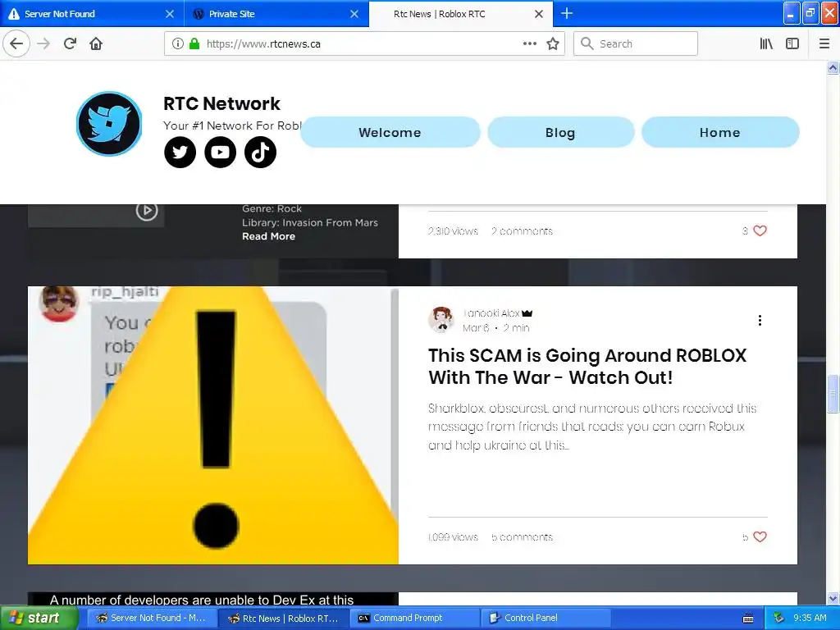Click the forward navigation arrow

[x=44, y=43]
